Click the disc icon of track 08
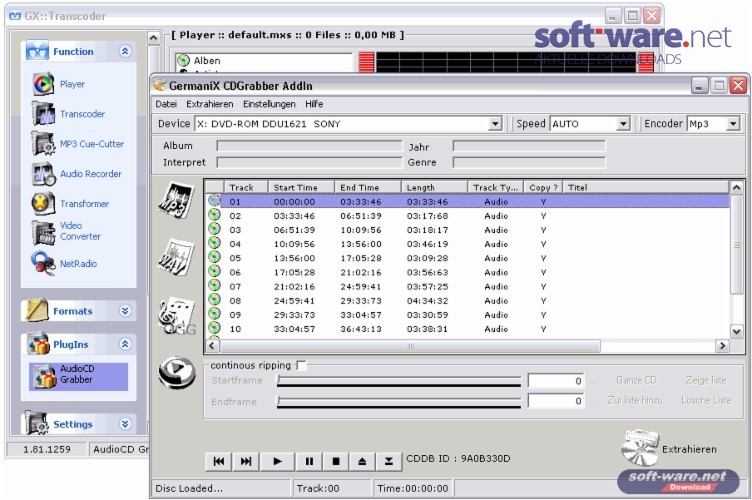 point(214,300)
